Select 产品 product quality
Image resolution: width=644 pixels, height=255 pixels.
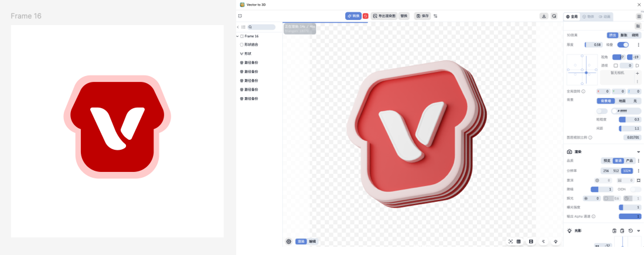(629, 161)
